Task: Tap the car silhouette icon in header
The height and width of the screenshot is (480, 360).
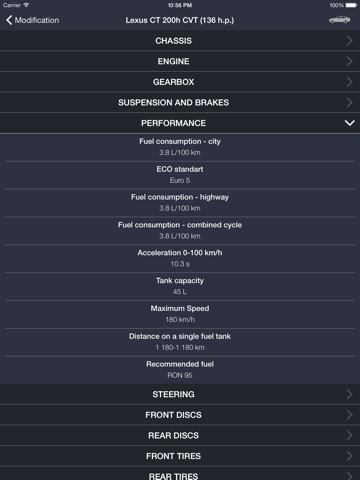Action: tap(339, 20)
